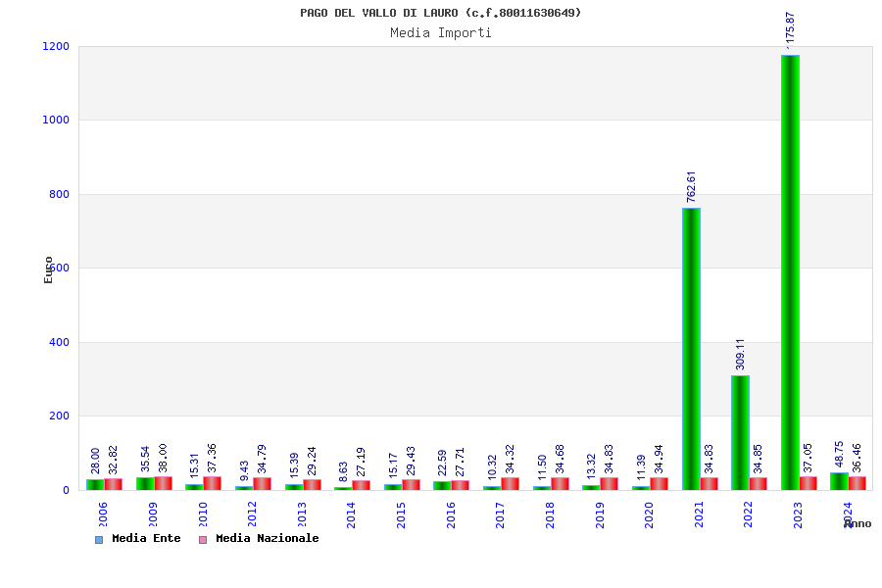Click the green 2024 bar
This screenshot has width=882, height=588.
(x=839, y=481)
